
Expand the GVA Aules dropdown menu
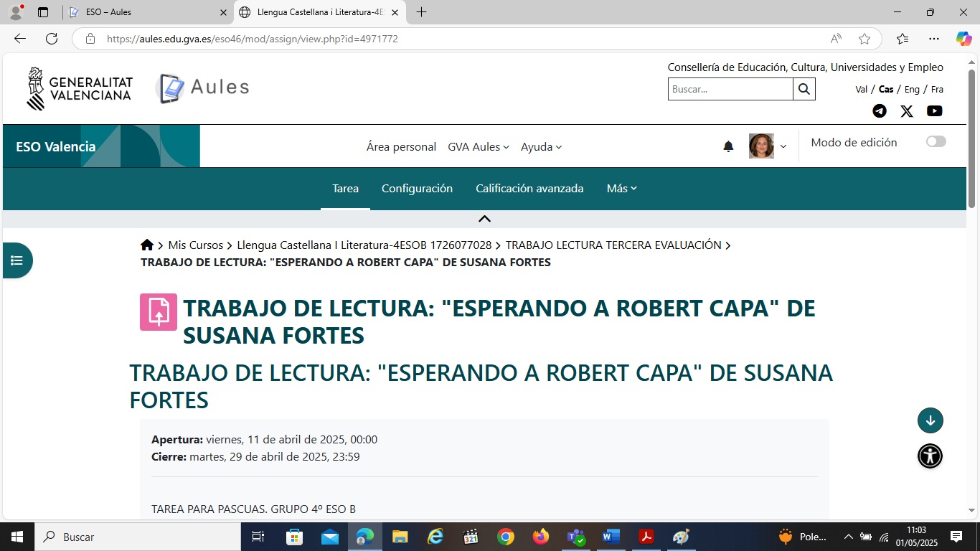478,147
